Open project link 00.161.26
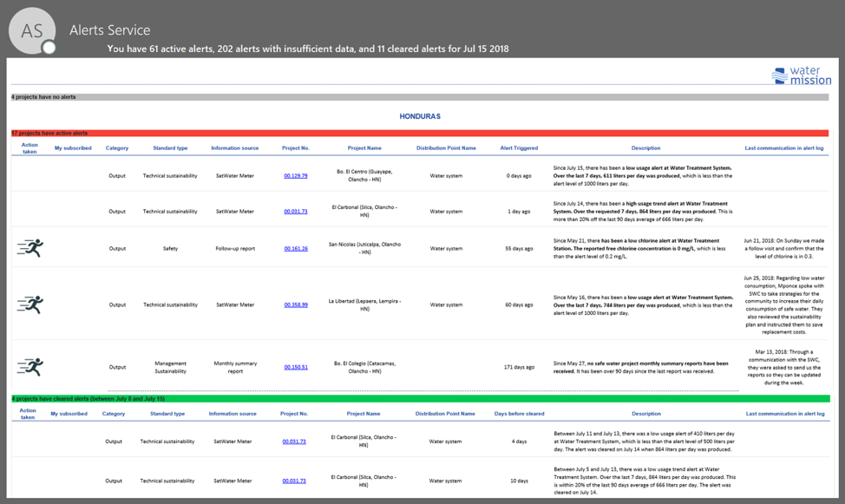 [296, 247]
